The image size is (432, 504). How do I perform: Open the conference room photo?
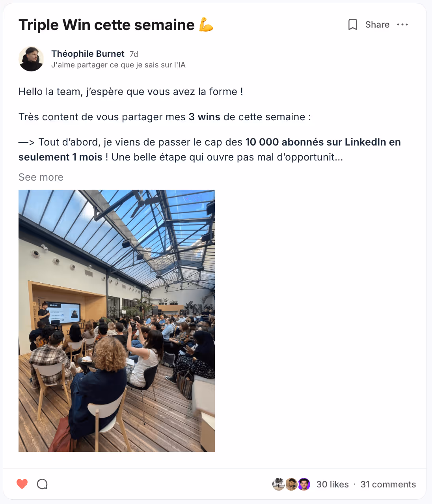(117, 321)
